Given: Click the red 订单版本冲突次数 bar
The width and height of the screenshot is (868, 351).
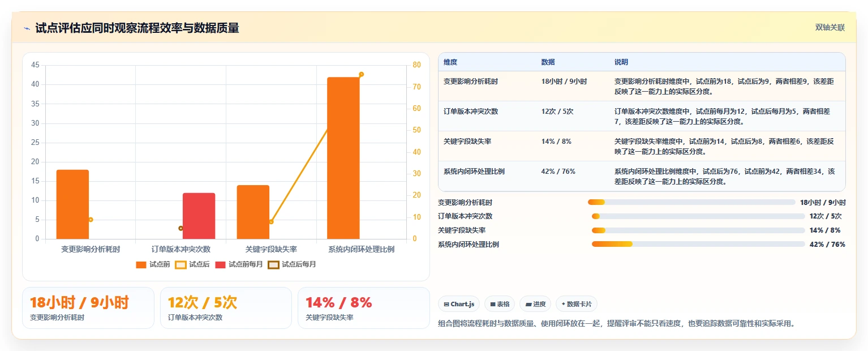Looking at the screenshot, I should point(199,216).
